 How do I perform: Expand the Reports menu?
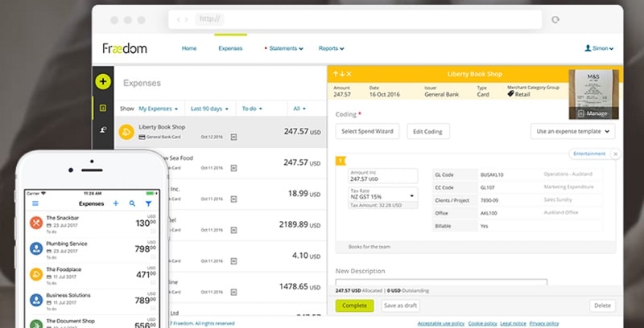click(331, 48)
